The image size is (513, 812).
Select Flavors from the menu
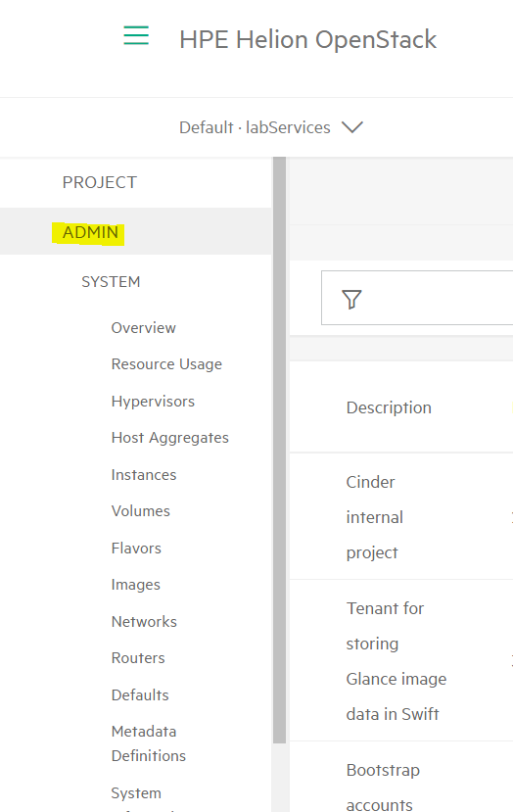coord(136,548)
